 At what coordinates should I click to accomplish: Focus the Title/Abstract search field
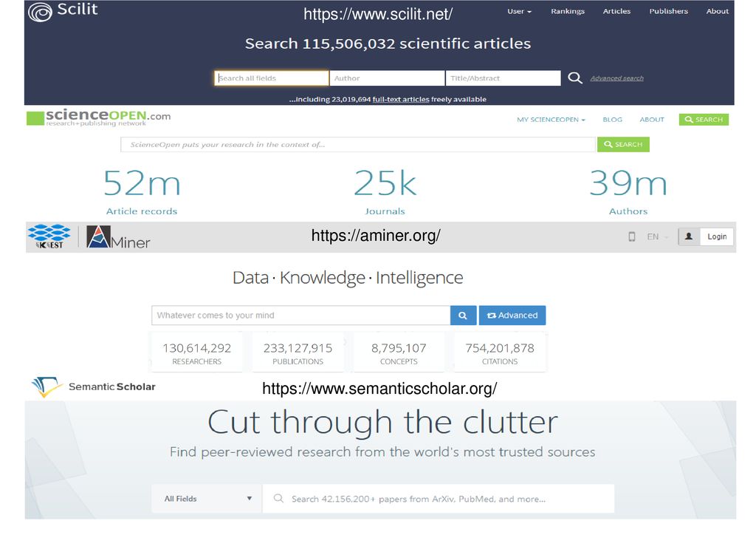pyautogui.click(x=503, y=78)
